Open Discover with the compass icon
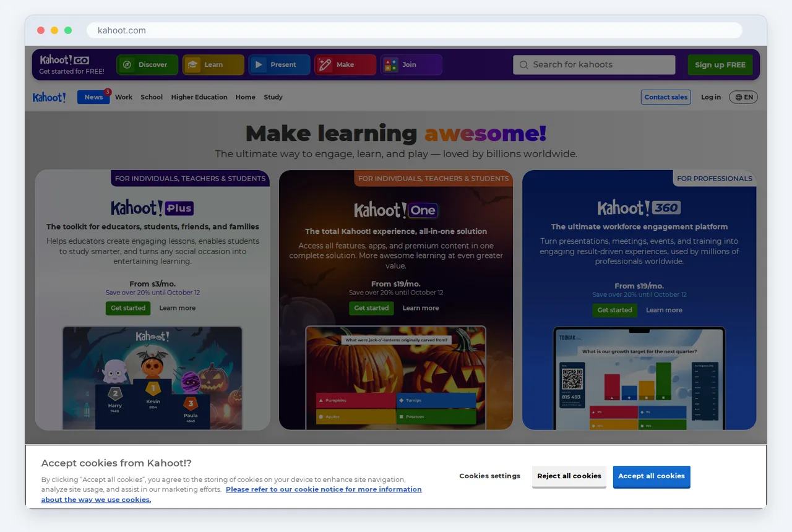The height and width of the screenshot is (532, 792). 147,65
